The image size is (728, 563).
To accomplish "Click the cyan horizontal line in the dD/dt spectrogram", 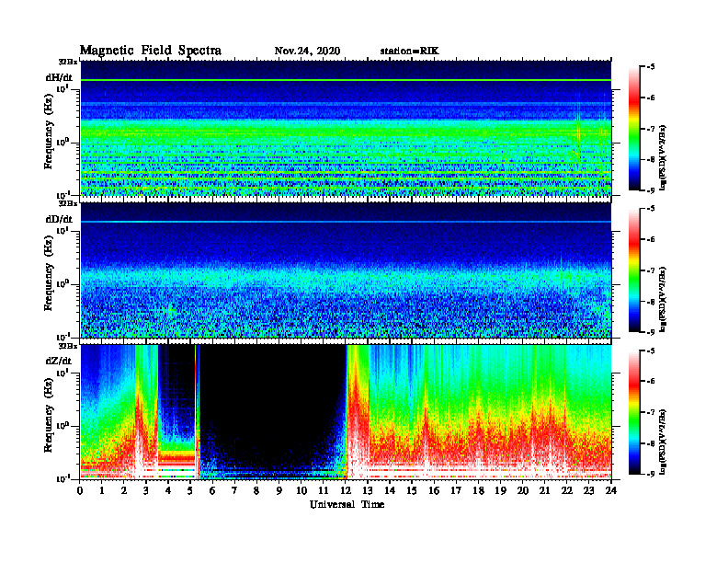I will click(346, 222).
